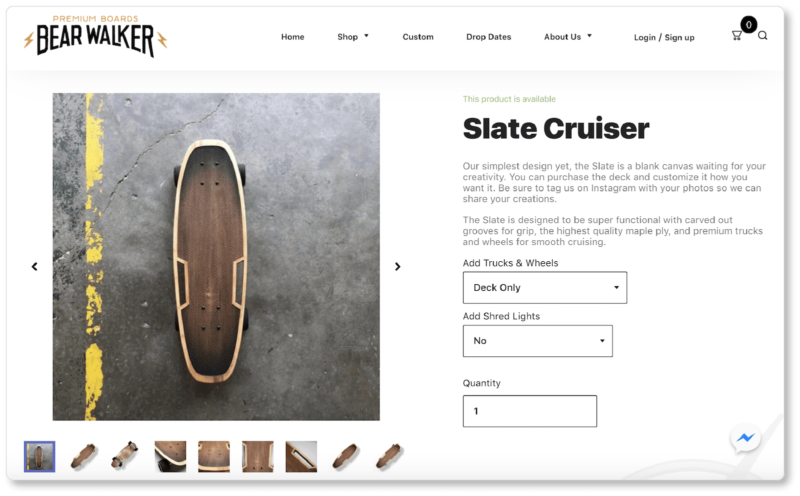Select the sixth product thumbnail
Viewport: 800px width, 496px height.
[258, 456]
